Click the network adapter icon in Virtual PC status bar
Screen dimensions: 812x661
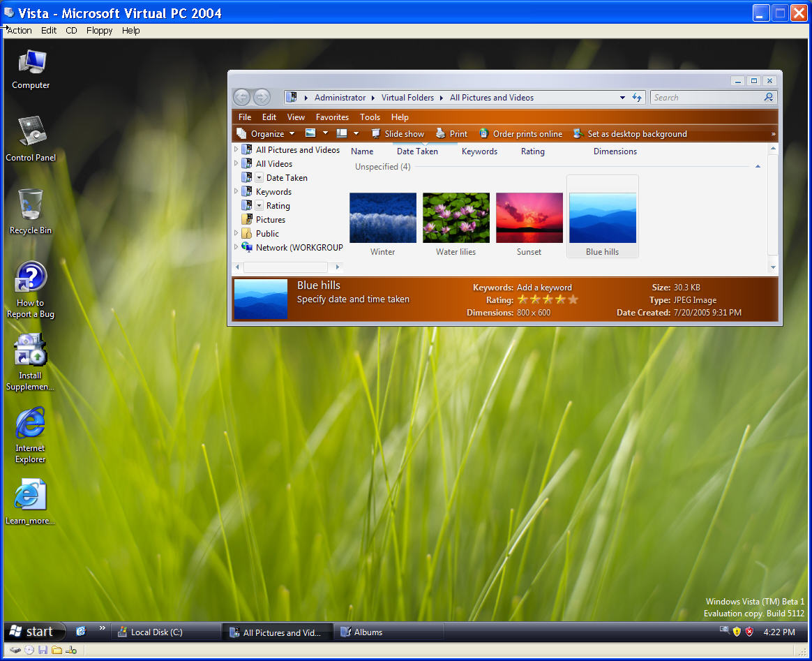(x=71, y=650)
